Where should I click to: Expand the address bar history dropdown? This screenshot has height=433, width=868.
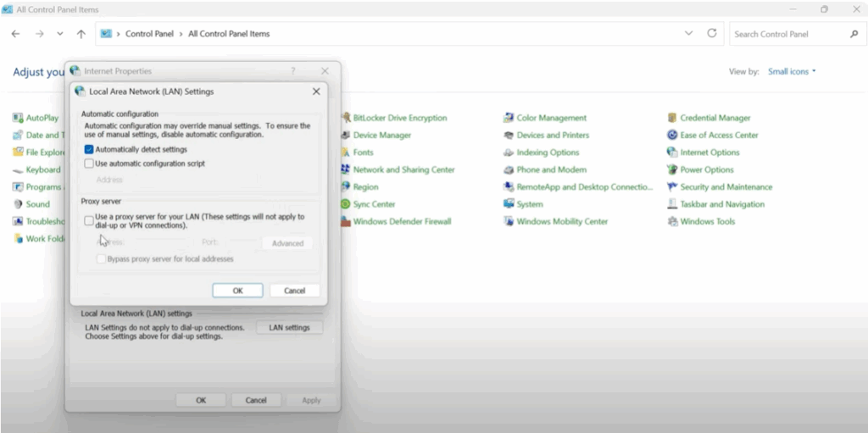click(x=688, y=34)
